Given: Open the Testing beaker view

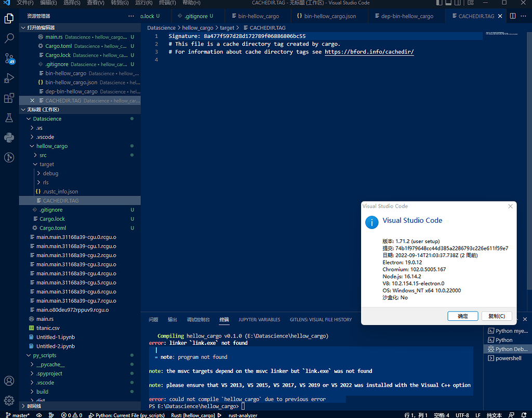Looking at the screenshot, I should (9, 118).
